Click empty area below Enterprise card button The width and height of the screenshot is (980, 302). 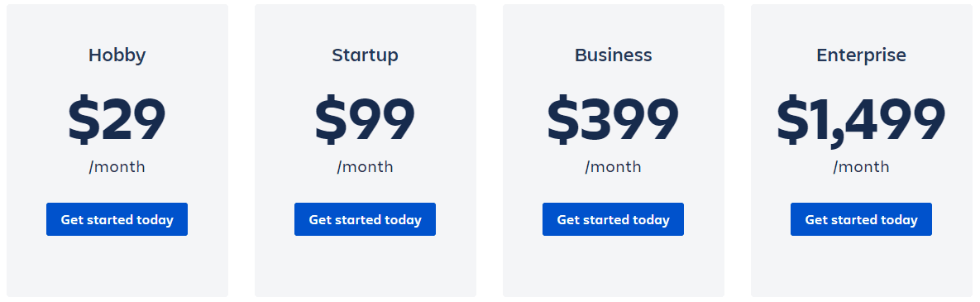point(861,266)
